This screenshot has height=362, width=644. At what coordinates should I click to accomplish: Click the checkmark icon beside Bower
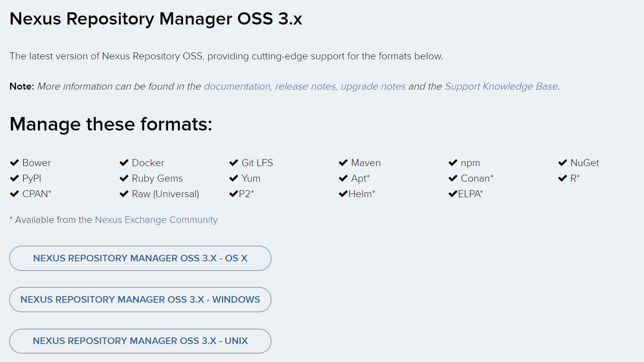point(14,162)
